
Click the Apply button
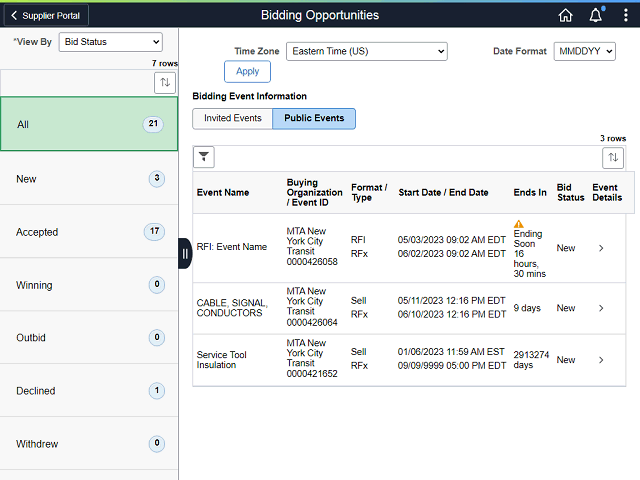click(x=247, y=71)
